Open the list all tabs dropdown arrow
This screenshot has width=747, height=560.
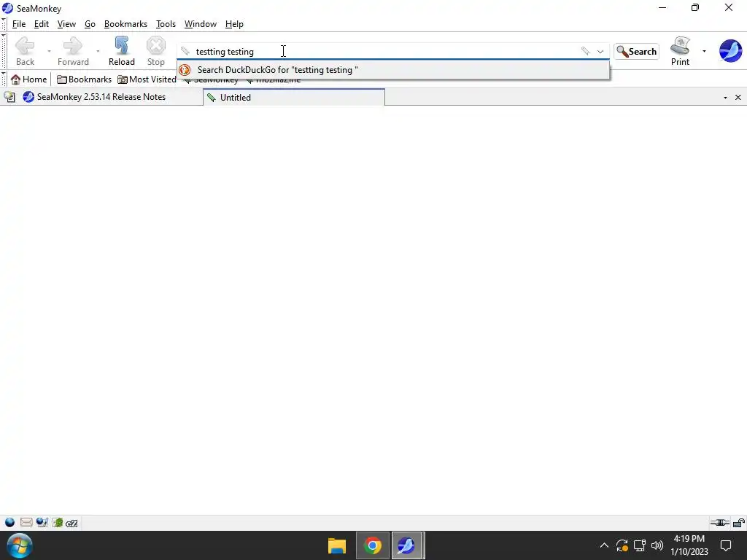(x=725, y=98)
